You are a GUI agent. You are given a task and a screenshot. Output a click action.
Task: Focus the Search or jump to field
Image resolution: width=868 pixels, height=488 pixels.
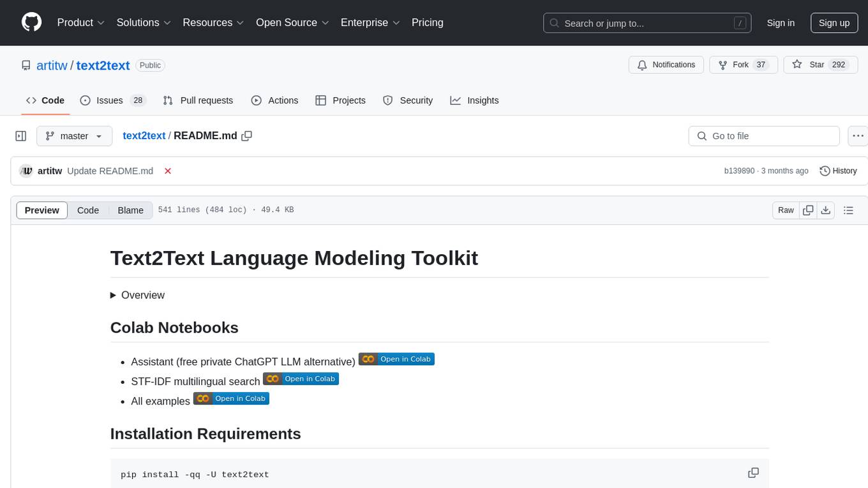[647, 23]
